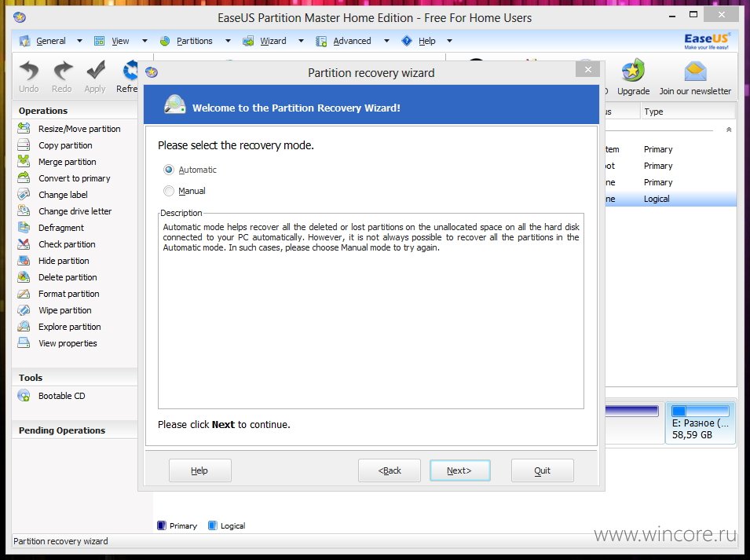Image resolution: width=750 pixels, height=560 pixels.
Task: Select the Format partition icon
Action: 24,293
